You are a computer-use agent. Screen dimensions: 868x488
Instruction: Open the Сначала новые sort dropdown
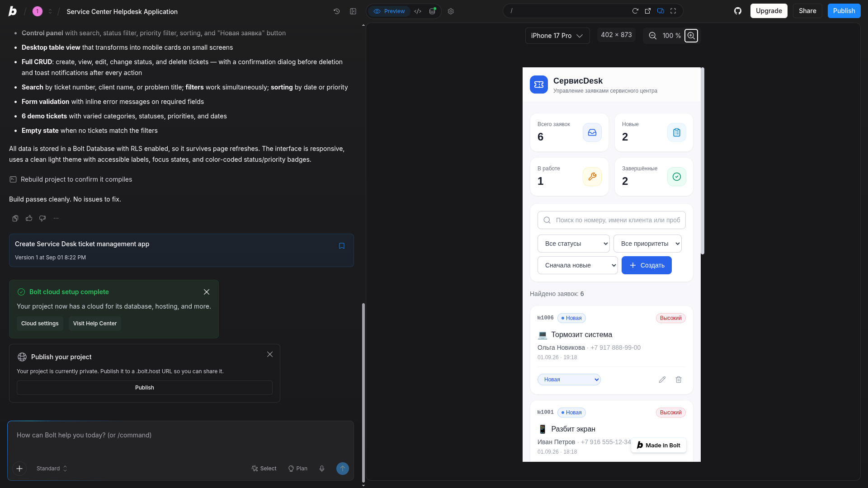[578, 265]
